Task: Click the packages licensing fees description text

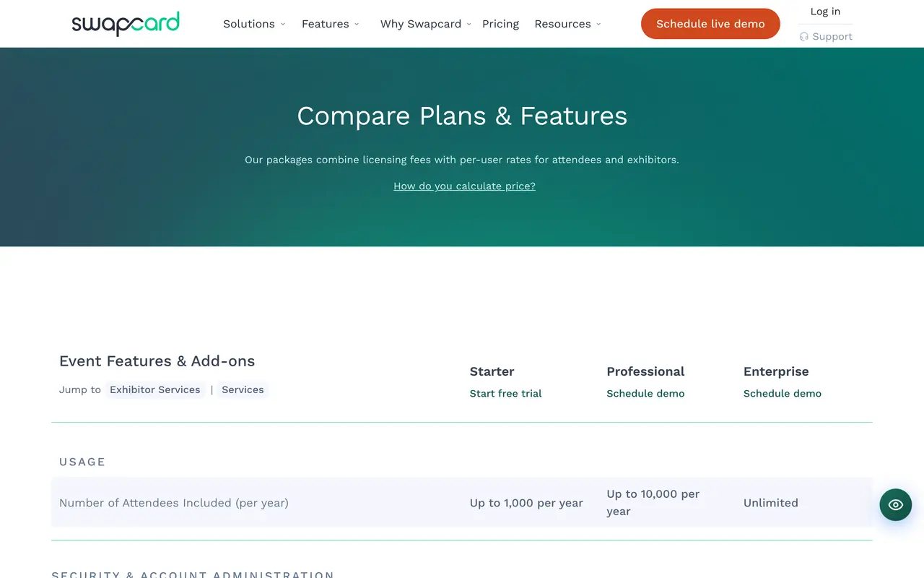Action: [x=462, y=160]
